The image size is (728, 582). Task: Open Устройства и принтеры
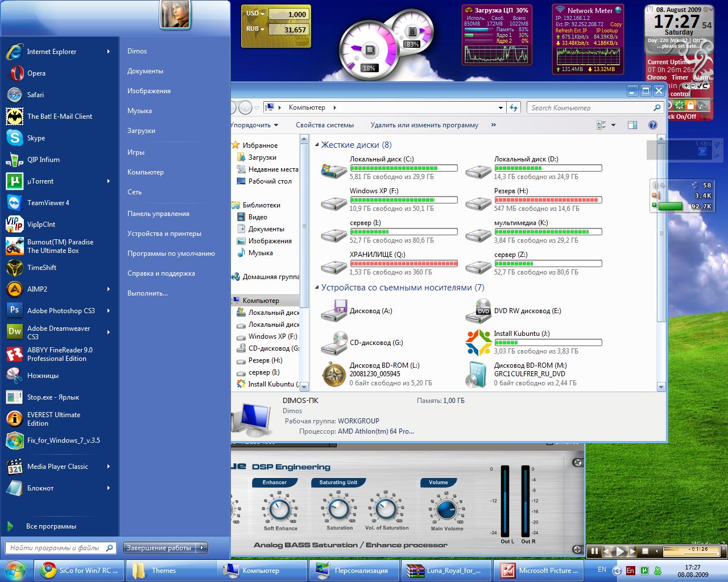pyautogui.click(x=164, y=234)
